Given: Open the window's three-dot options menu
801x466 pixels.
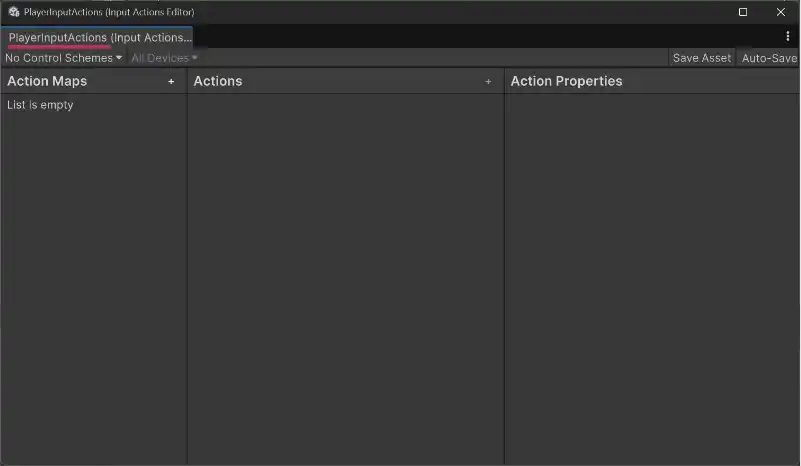Looking at the screenshot, I should coord(788,37).
